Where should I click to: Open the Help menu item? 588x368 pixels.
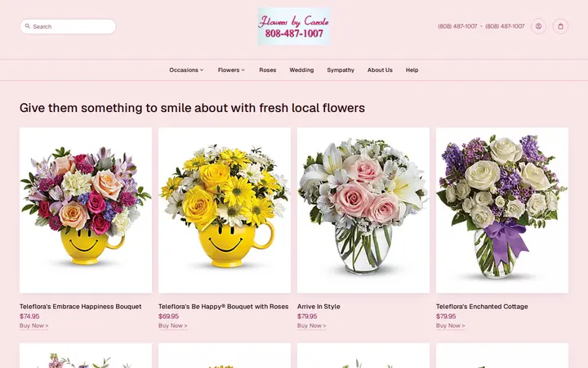[x=412, y=70]
